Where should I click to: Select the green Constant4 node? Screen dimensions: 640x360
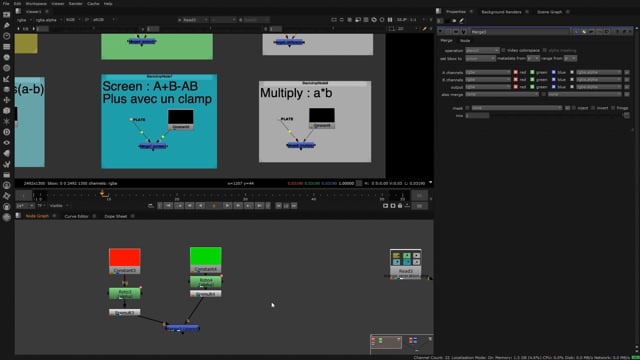coord(206,260)
